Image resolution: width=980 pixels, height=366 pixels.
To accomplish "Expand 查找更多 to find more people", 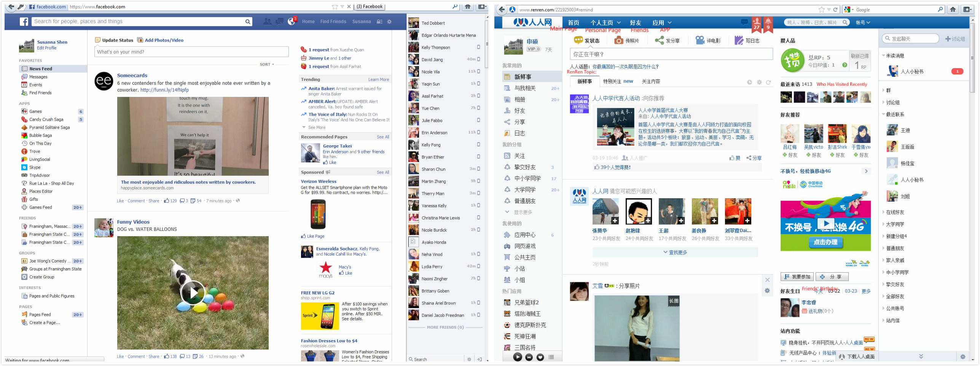I will click(675, 252).
